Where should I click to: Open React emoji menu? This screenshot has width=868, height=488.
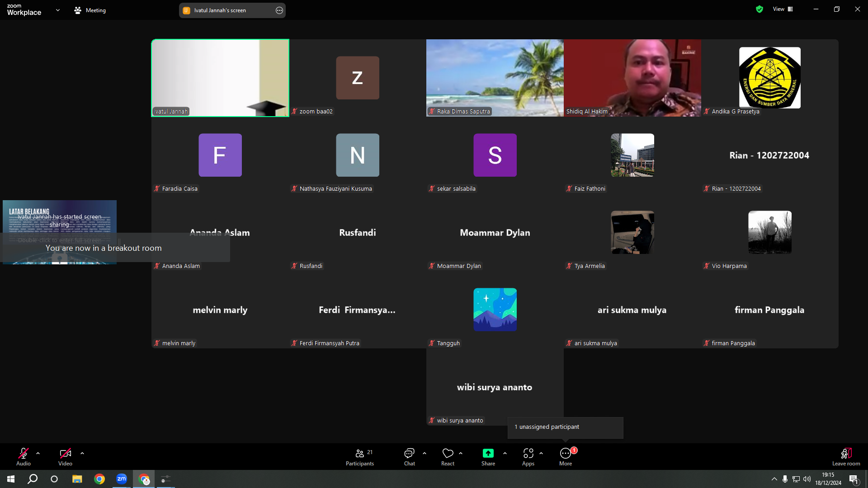pyautogui.click(x=448, y=456)
